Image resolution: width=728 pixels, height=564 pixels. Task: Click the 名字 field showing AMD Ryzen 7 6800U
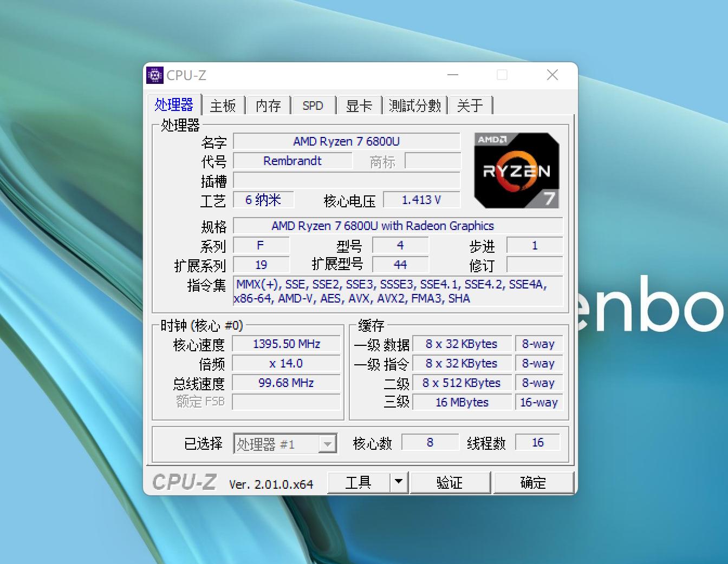pyautogui.click(x=347, y=141)
